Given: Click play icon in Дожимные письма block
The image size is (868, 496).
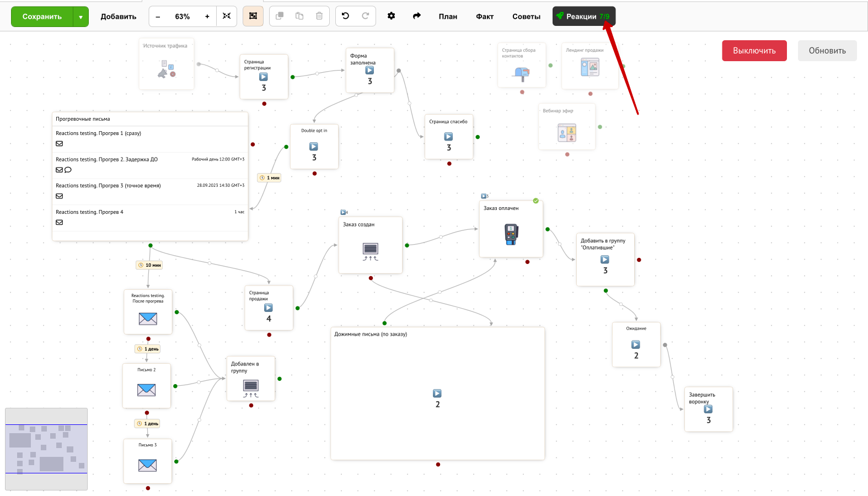Looking at the screenshot, I should click(x=437, y=393).
